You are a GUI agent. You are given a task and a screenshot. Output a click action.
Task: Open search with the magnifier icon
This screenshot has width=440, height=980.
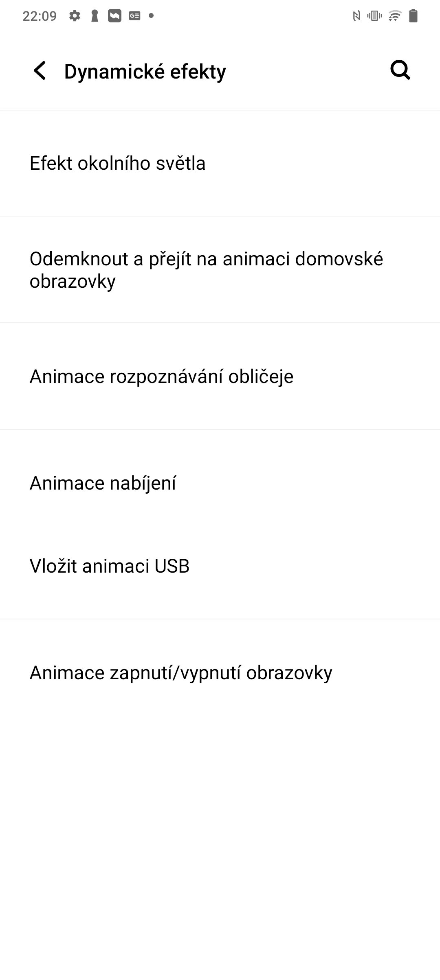(400, 70)
